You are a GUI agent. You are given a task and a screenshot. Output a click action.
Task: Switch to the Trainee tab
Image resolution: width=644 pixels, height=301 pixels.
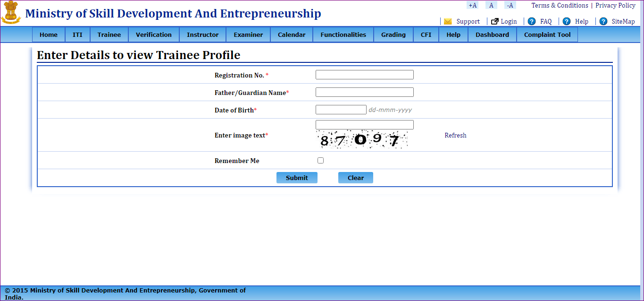point(109,34)
